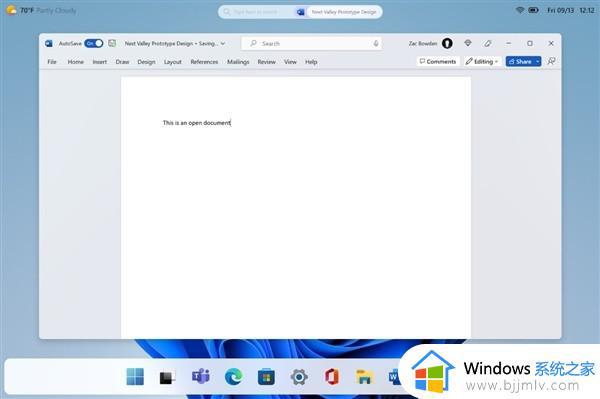Launch Microsoft Teams from the taskbar

click(201, 377)
